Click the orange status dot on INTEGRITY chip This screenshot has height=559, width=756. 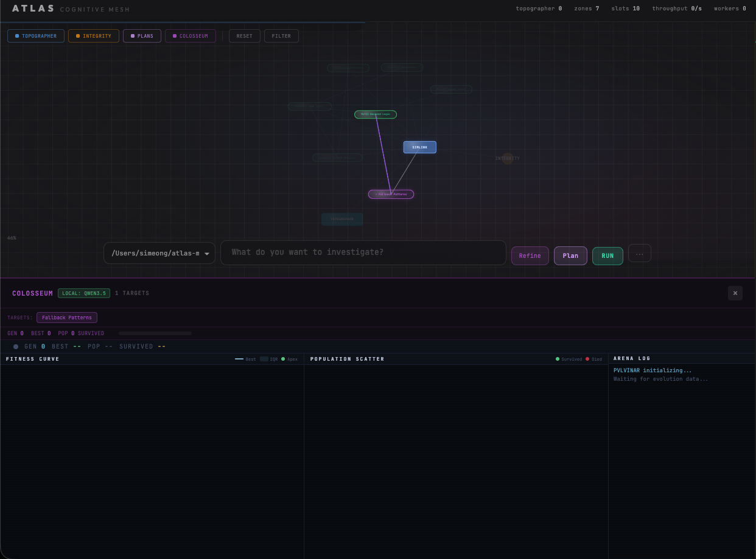tap(78, 36)
